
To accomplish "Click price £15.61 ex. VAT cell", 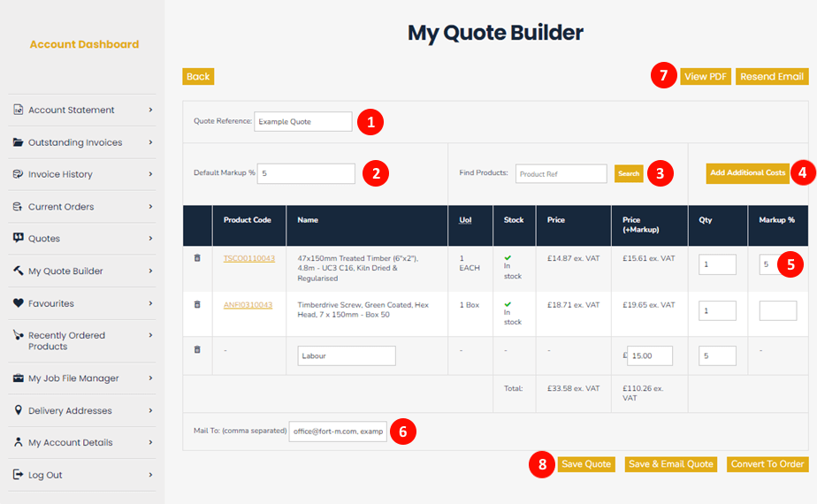I will pyautogui.click(x=649, y=258).
